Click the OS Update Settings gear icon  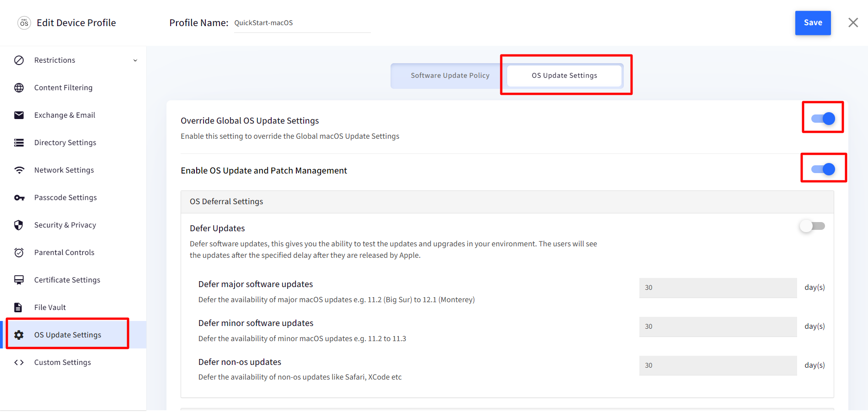tap(19, 335)
